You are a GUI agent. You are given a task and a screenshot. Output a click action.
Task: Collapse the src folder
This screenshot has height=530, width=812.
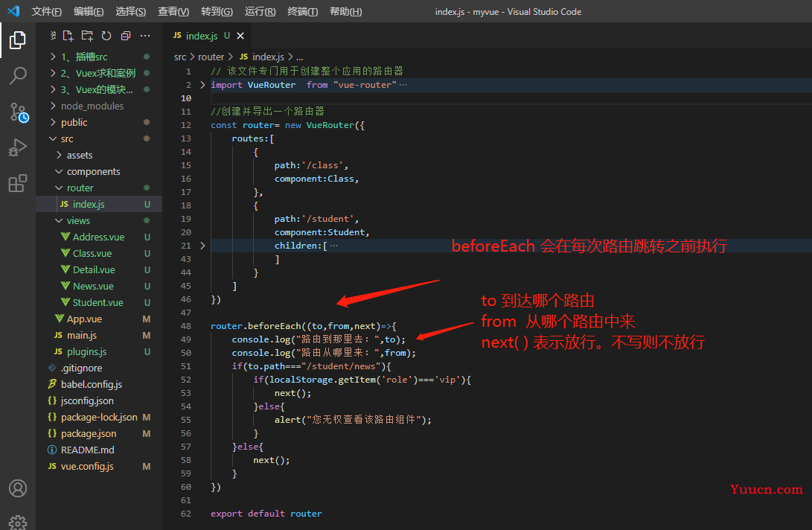pyautogui.click(x=99, y=139)
